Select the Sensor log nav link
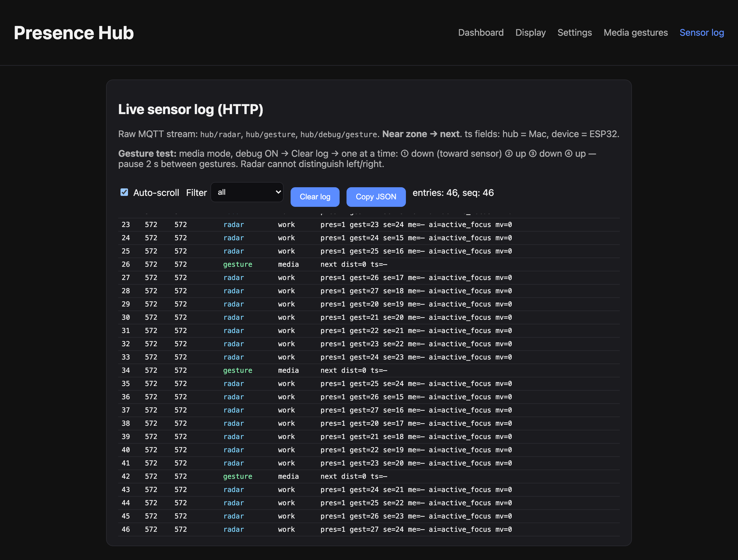Image resolution: width=738 pixels, height=560 pixels. 702,33
